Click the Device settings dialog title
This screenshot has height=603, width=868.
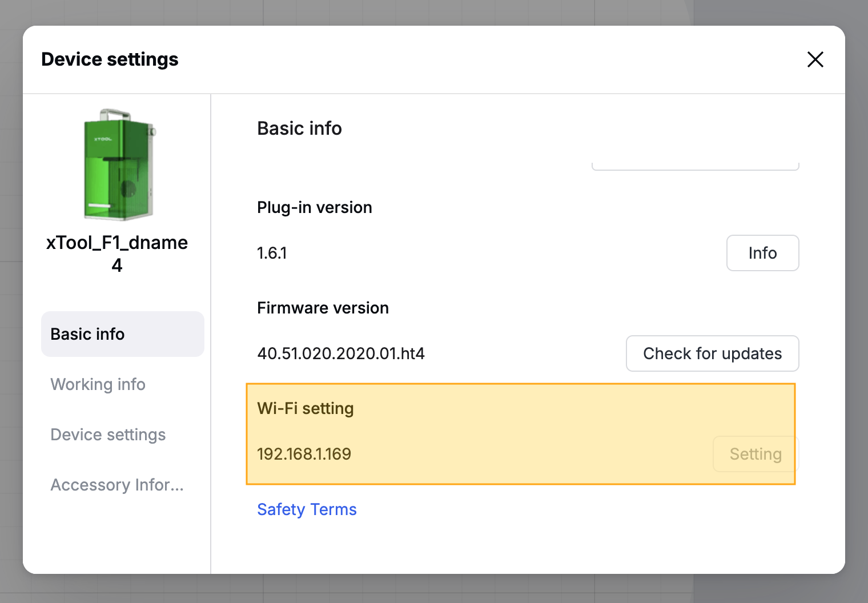point(110,59)
